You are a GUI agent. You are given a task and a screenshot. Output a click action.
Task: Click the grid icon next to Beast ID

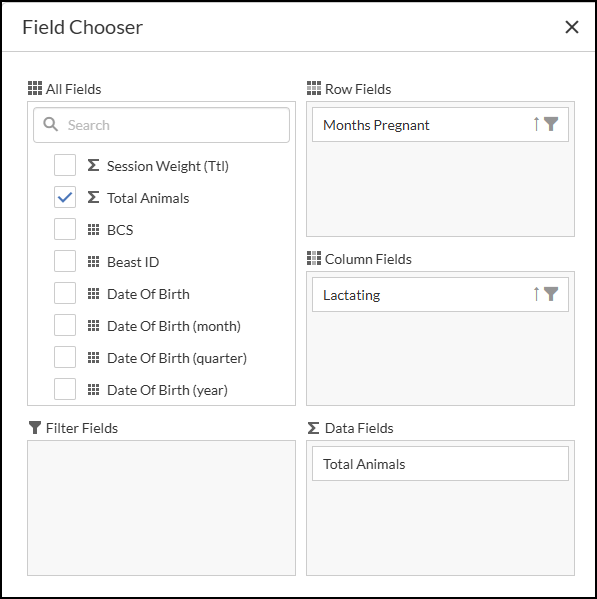pos(94,262)
